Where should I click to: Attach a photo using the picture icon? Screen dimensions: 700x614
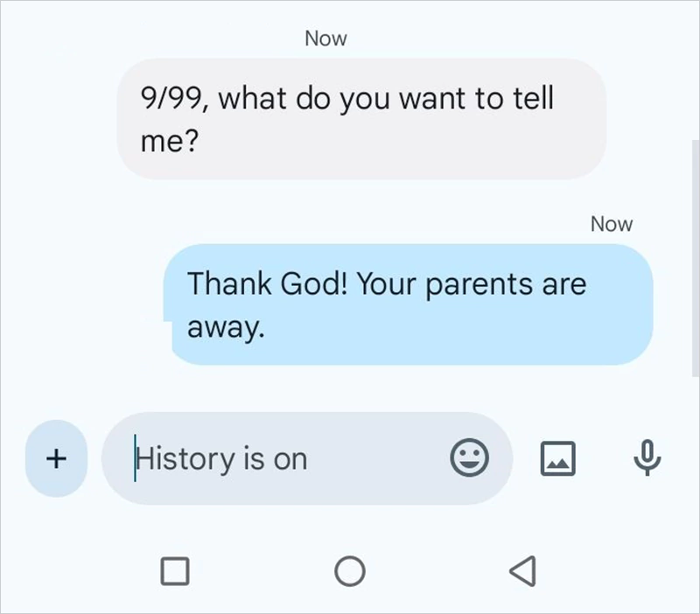tap(558, 458)
